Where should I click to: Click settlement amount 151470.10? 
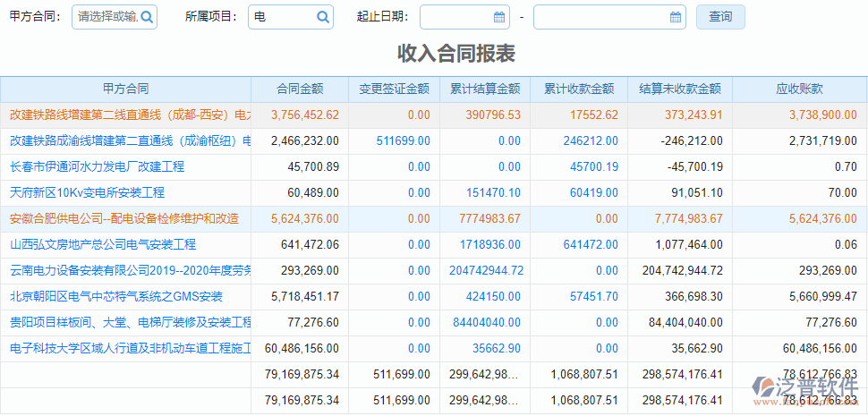(x=493, y=192)
